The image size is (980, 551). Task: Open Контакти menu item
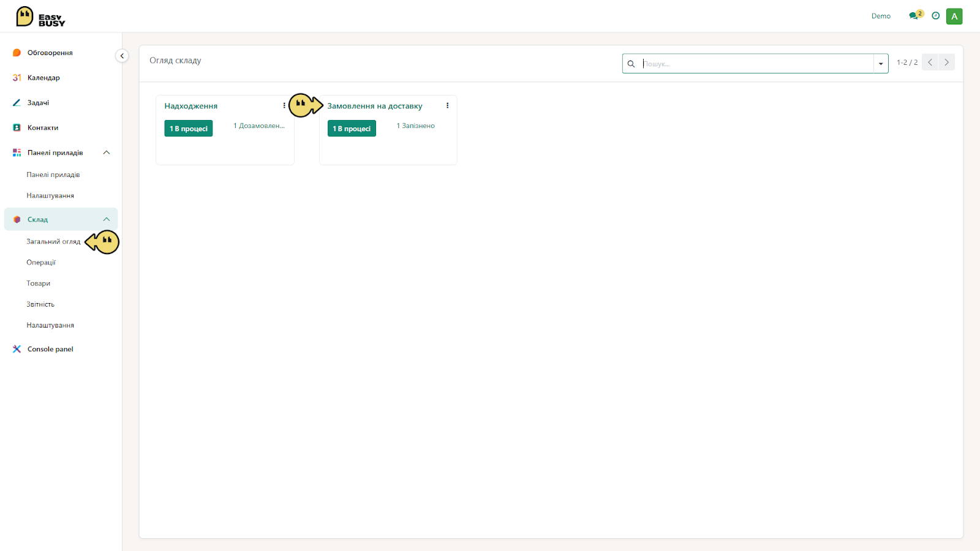pyautogui.click(x=43, y=128)
